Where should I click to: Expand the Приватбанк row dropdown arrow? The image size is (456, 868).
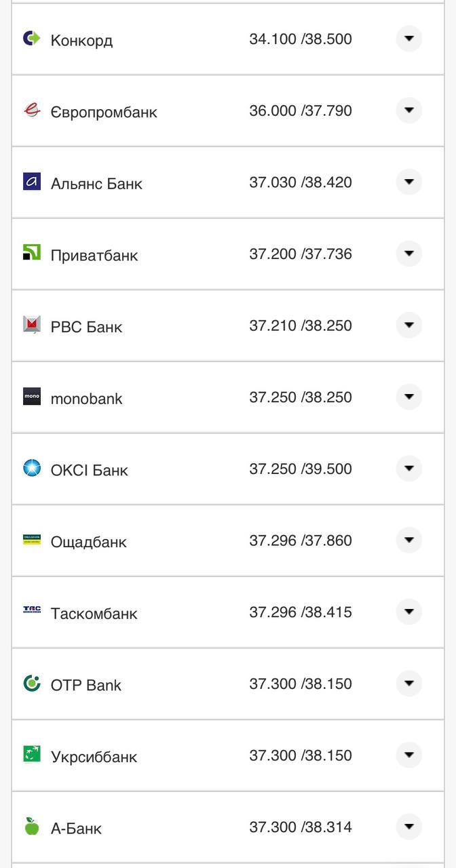(408, 254)
